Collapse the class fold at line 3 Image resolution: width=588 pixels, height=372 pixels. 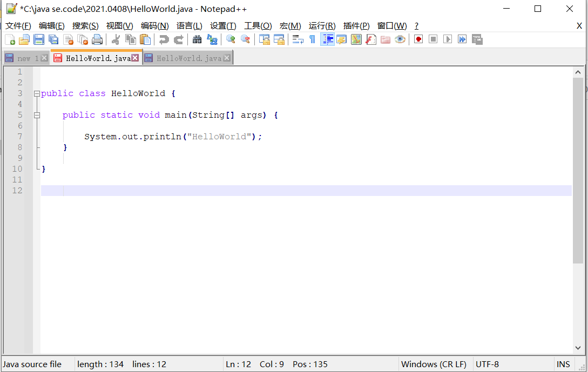click(37, 94)
